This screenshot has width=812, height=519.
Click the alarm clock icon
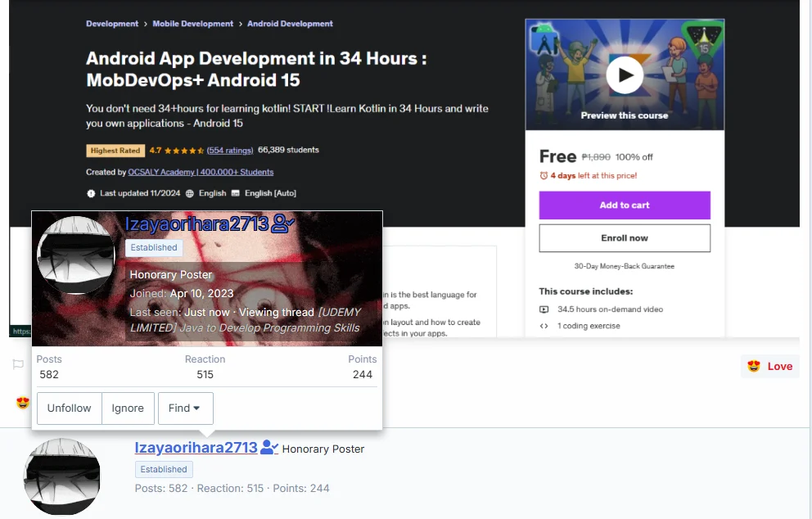pos(544,175)
